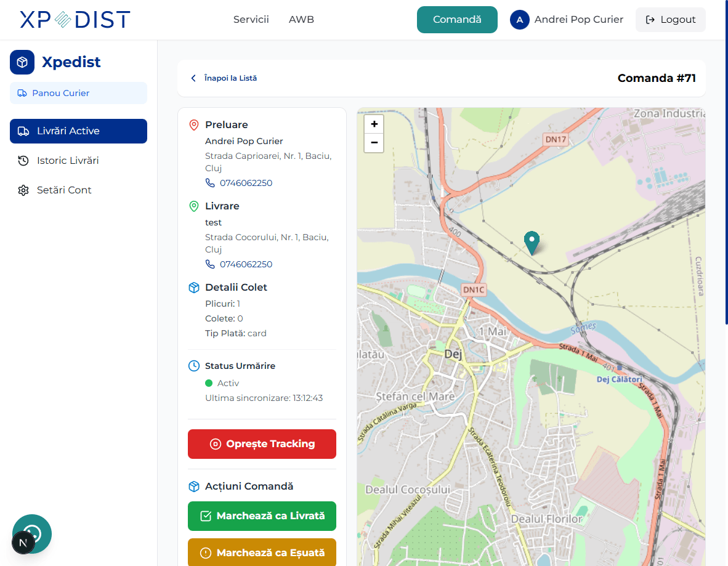Click the green Livrare location pin icon

[x=194, y=206]
